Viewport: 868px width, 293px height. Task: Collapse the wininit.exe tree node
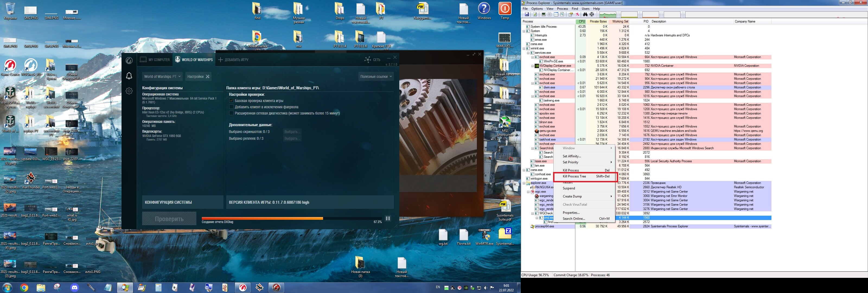point(524,48)
